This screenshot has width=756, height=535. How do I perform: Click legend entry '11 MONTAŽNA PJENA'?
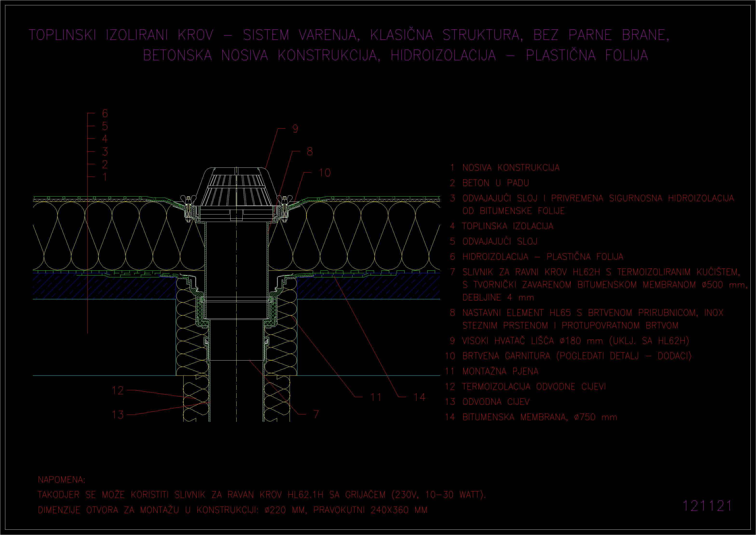point(491,371)
